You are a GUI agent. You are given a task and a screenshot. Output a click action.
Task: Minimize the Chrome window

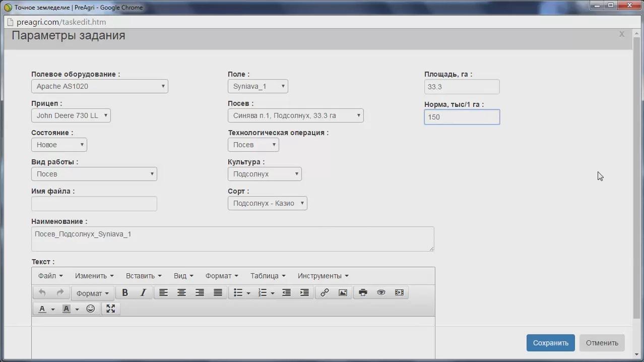(x=597, y=6)
